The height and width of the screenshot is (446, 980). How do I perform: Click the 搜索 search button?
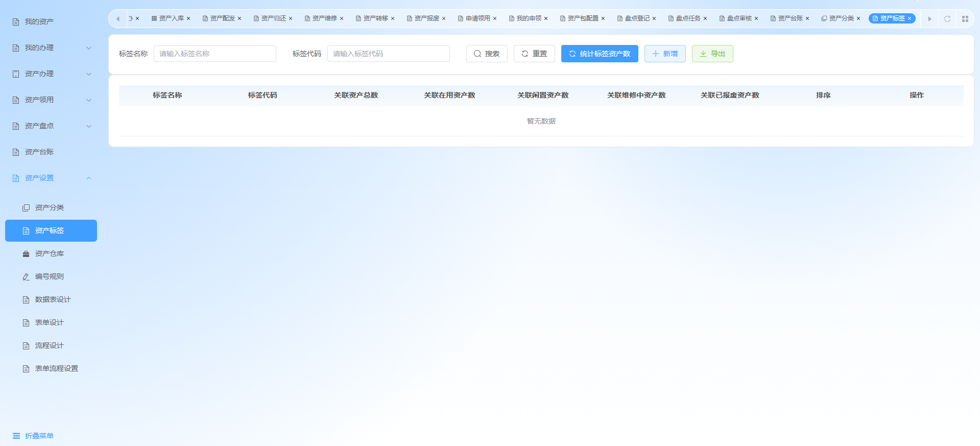coord(487,54)
